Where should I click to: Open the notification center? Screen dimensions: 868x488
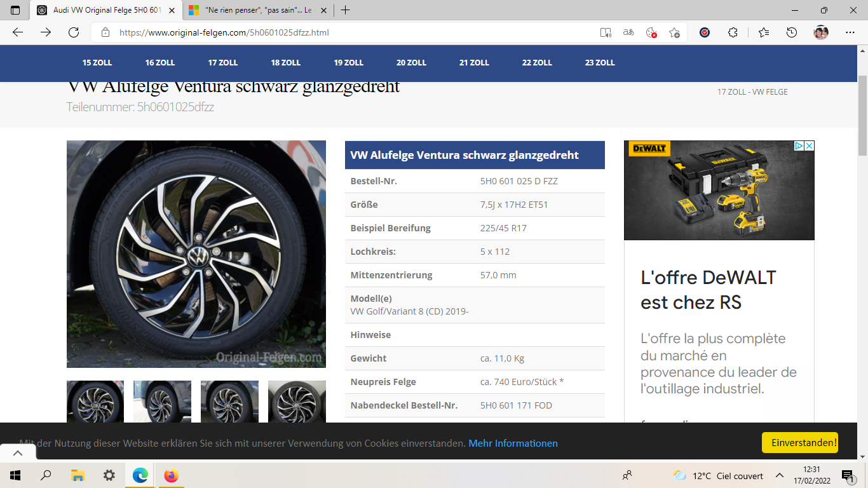847,475
